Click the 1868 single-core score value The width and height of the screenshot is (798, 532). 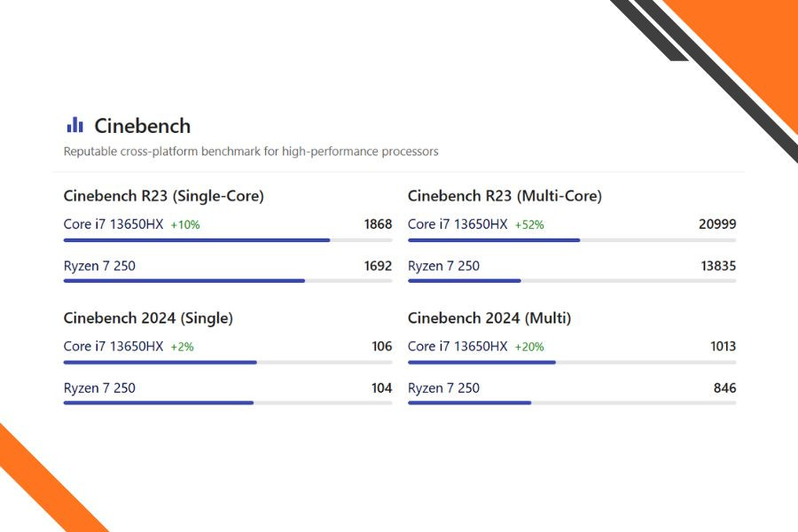[378, 224]
